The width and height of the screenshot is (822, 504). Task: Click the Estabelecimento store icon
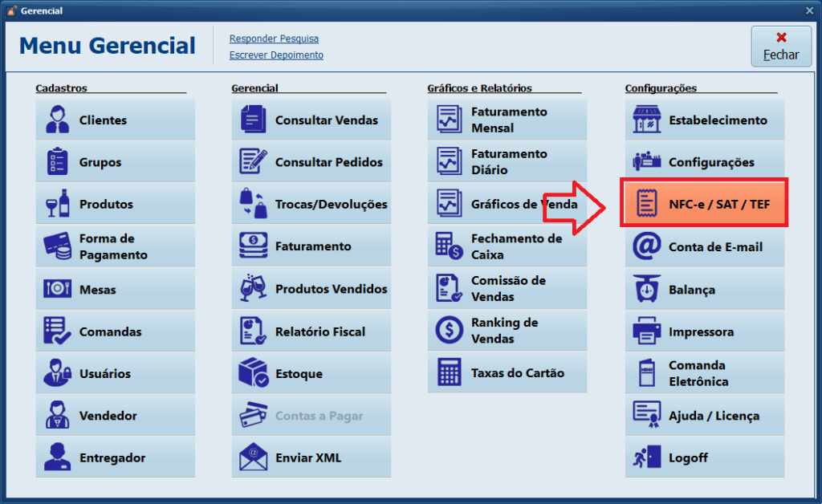click(x=646, y=119)
